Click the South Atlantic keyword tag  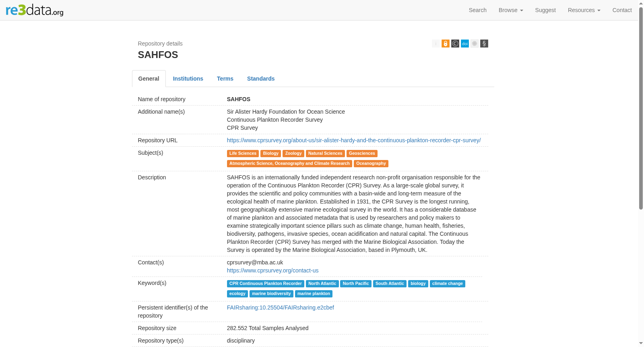(x=390, y=284)
